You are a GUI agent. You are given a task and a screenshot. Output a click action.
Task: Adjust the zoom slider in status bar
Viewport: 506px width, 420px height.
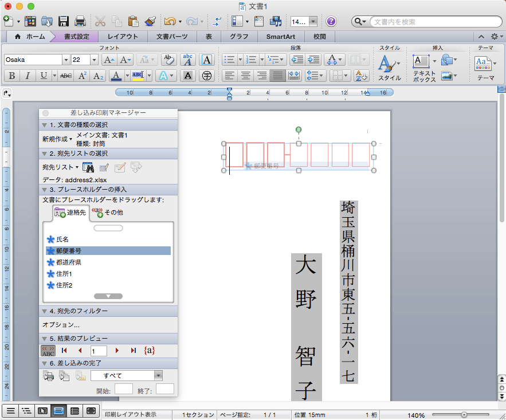(x=464, y=415)
